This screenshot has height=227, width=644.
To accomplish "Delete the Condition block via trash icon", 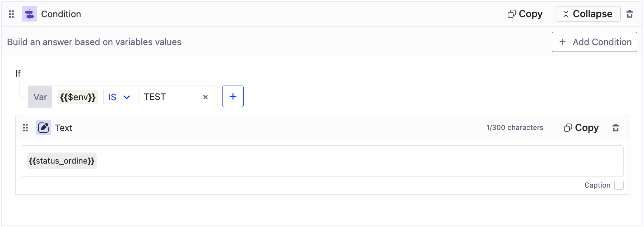I will (630, 14).
